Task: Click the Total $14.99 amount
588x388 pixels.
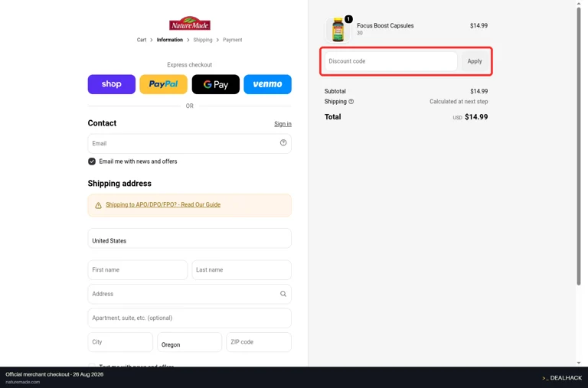Action: 476,117
